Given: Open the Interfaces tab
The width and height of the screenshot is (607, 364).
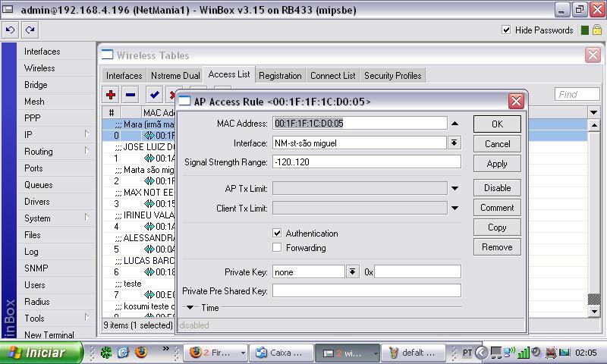Looking at the screenshot, I should point(124,75).
